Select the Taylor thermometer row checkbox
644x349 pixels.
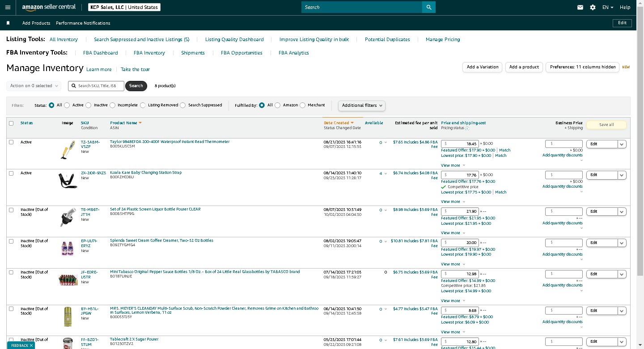(x=11, y=142)
